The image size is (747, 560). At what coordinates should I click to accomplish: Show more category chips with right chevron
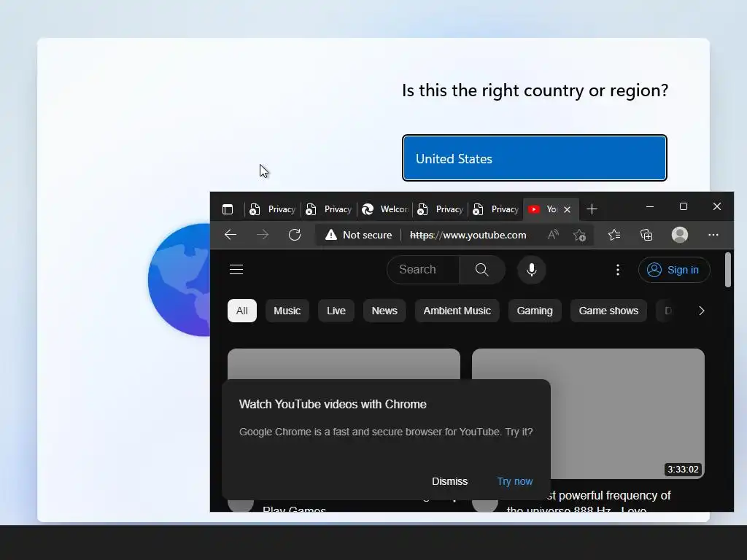(x=701, y=311)
